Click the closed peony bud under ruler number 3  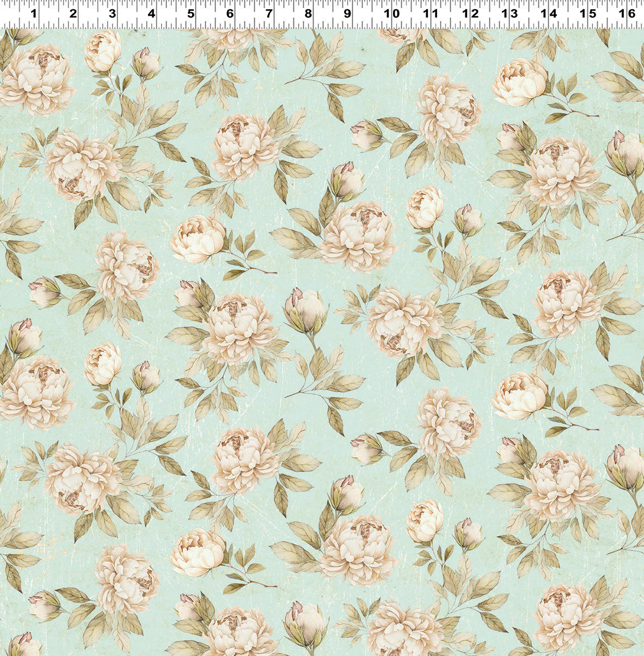coord(102,51)
